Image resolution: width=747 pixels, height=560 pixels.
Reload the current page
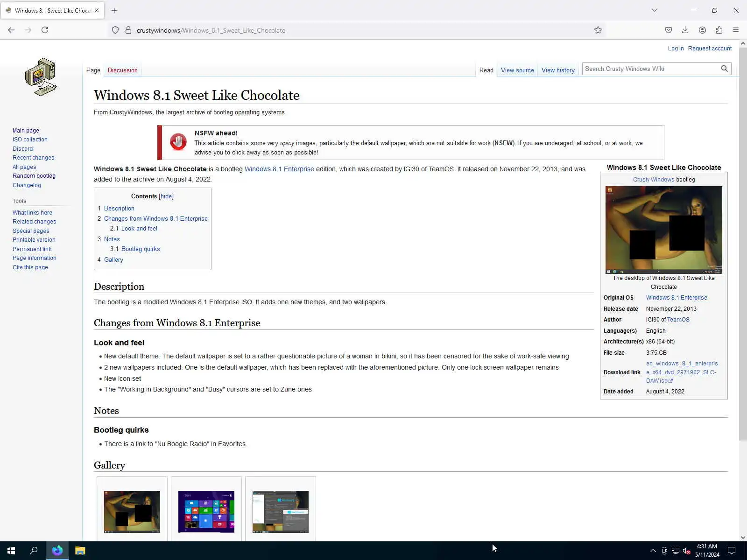[45, 30]
